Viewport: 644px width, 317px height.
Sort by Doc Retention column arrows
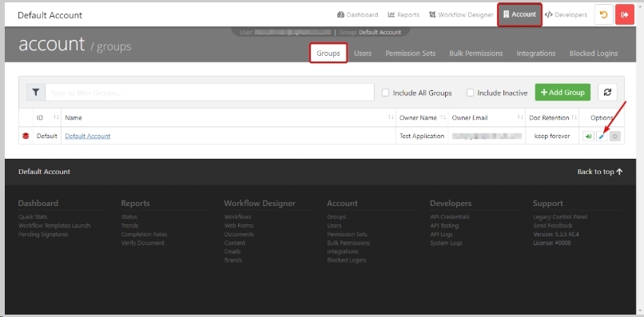tap(574, 117)
